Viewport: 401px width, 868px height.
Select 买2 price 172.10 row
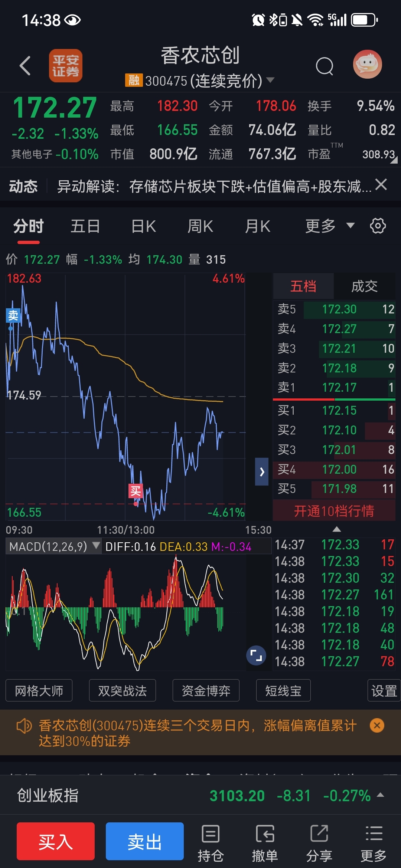[334, 430]
